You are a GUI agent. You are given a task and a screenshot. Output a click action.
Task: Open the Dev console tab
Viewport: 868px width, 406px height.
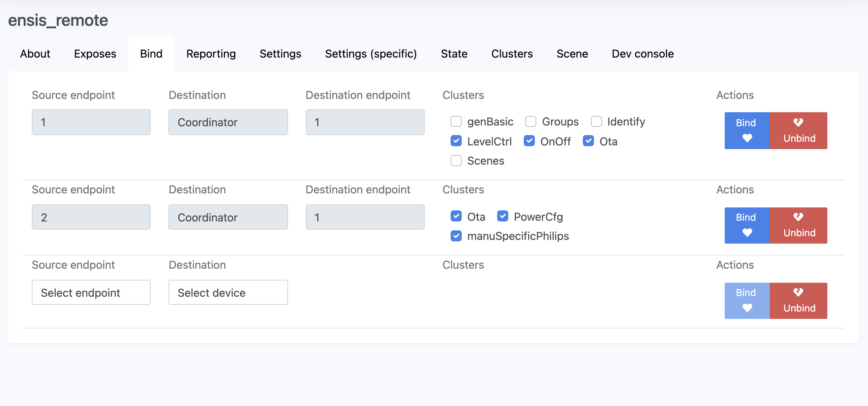pyautogui.click(x=642, y=54)
